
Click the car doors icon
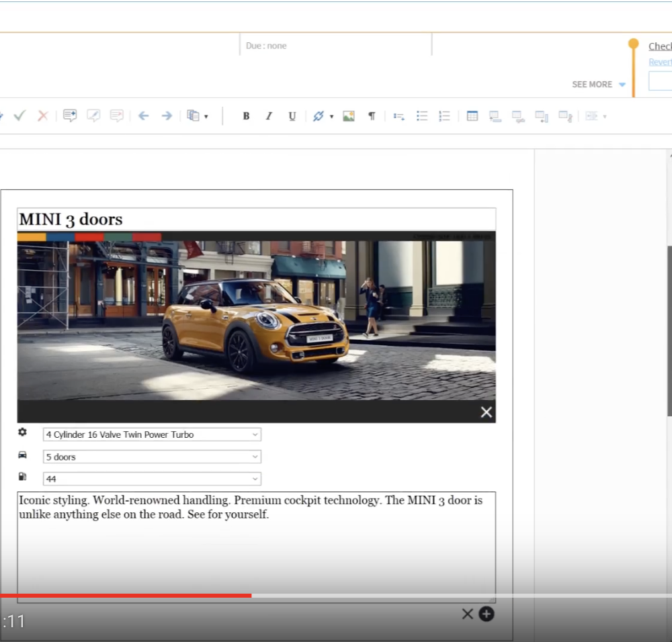(22, 455)
